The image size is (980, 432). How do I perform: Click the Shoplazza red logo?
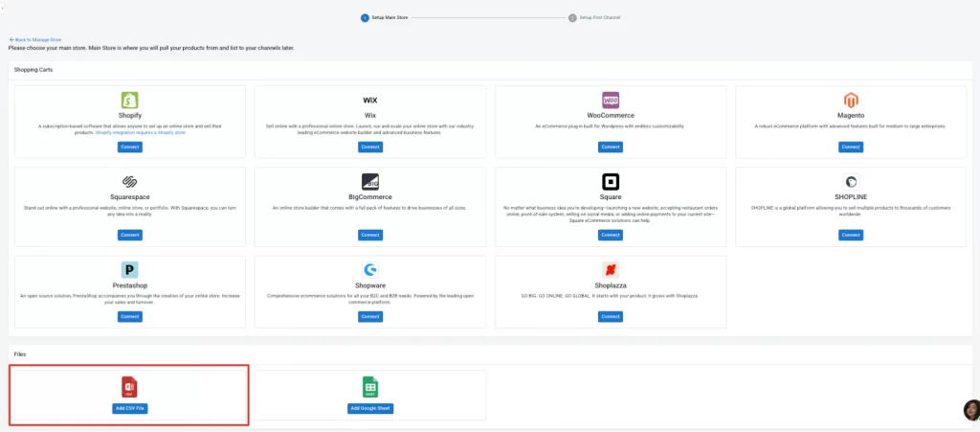611,270
